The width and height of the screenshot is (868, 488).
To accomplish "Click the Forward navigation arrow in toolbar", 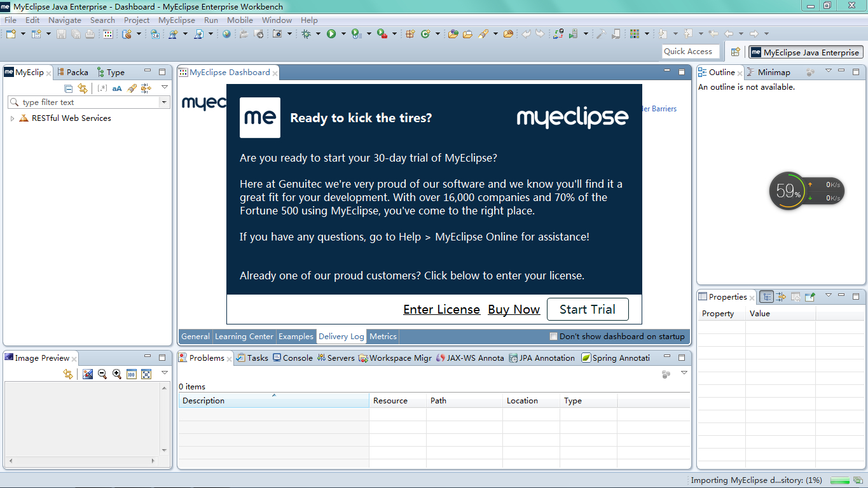I will 754,34.
